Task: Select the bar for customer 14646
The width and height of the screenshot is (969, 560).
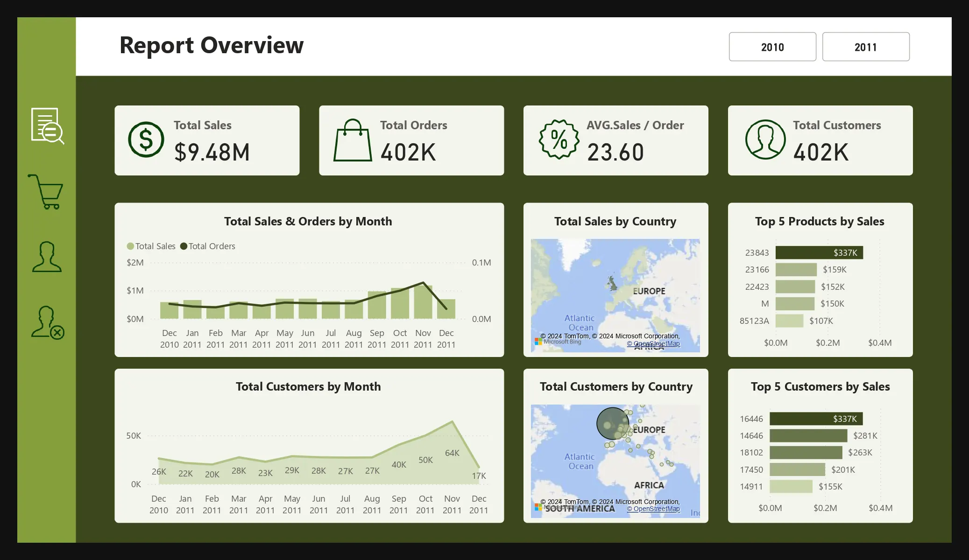Action: click(808, 435)
